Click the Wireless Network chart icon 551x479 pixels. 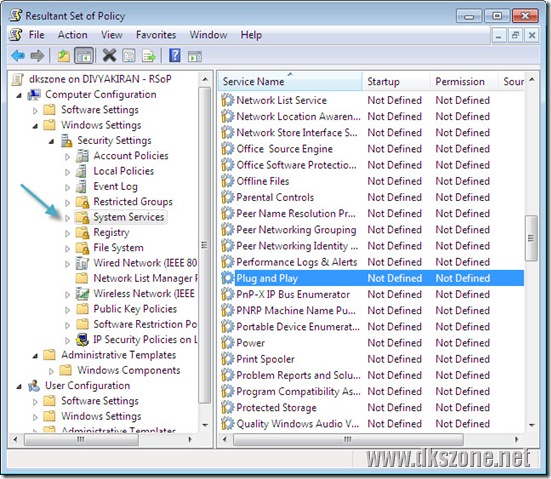(x=83, y=293)
